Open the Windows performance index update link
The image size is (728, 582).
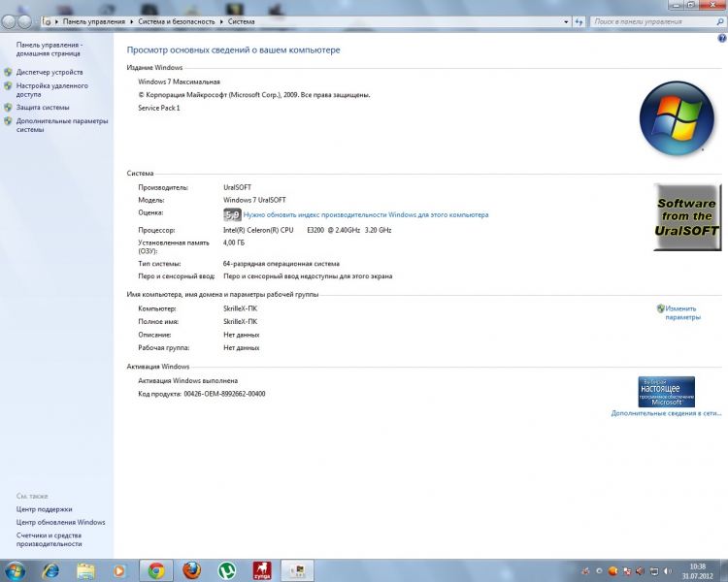[366, 214]
